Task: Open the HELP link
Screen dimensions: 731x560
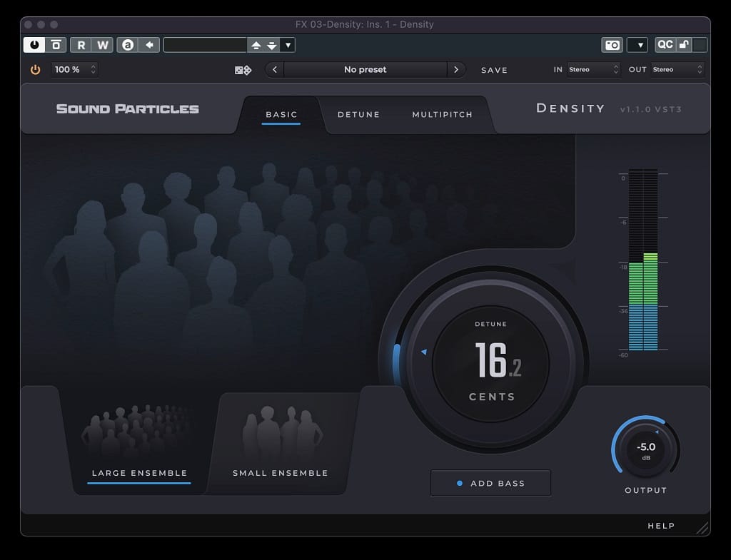Action: click(661, 526)
